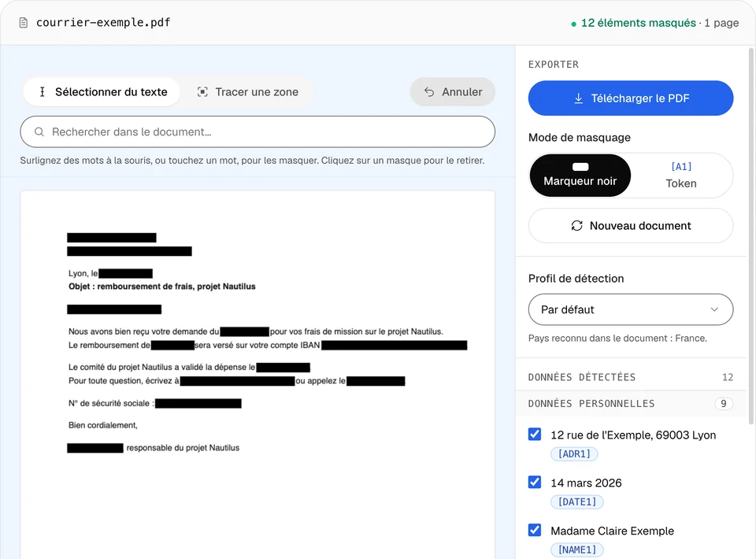Click the text cursor icon in Sélectionner du texte
Image resolution: width=756 pixels, height=559 pixels.
(43, 92)
